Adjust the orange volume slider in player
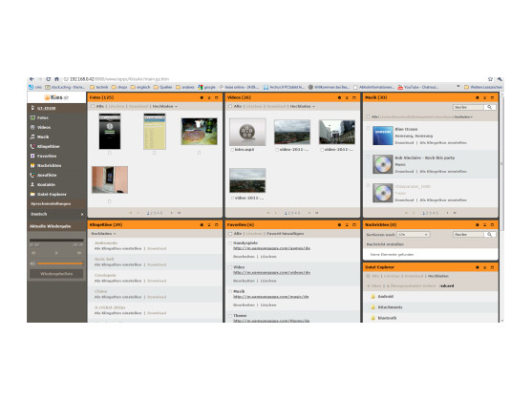This screenshot has height=399, width=532. click(x=60, y=263)
